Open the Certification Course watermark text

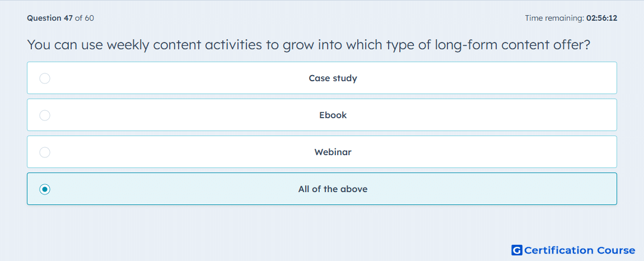[580, 250]
